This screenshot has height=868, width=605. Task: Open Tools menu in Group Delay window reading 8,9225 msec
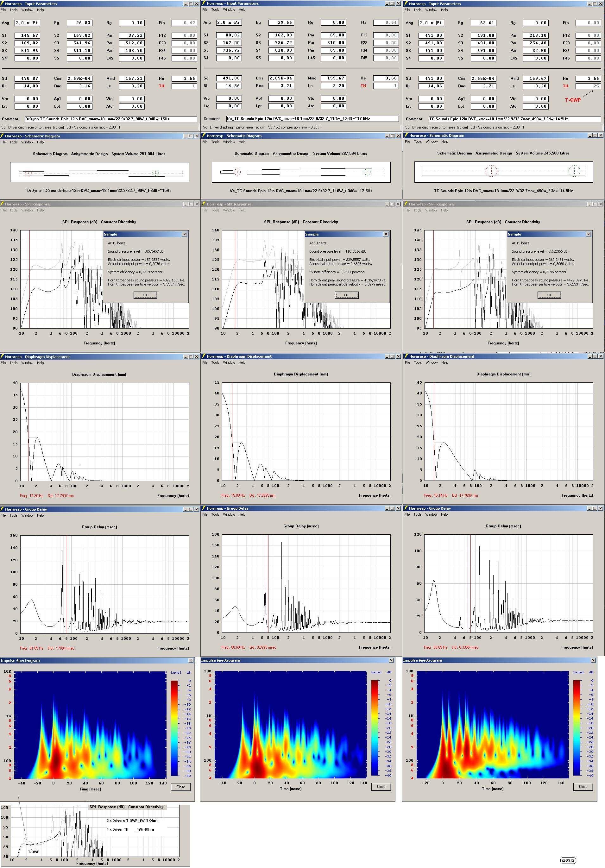(x=215, y=514)
